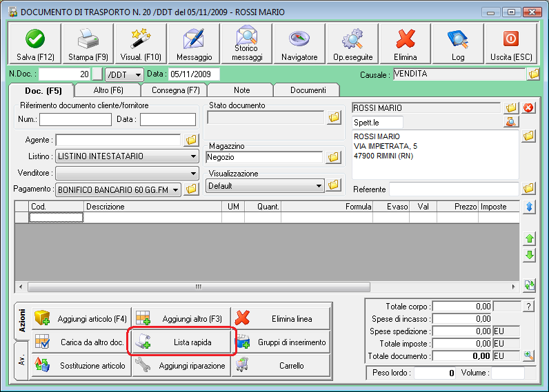Click Aggiungi altro (F3)
This screenshot has width=549, height=392.
tap(181, 318)
